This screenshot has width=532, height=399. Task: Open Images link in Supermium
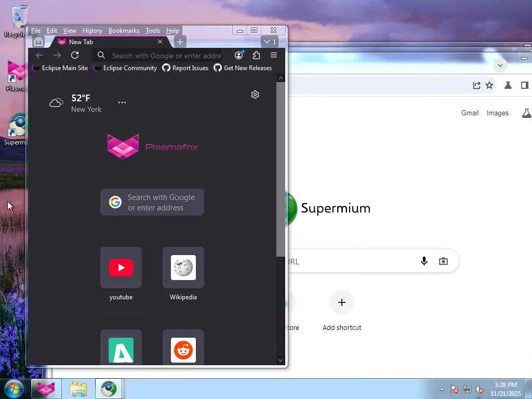(x=497, y=113)
